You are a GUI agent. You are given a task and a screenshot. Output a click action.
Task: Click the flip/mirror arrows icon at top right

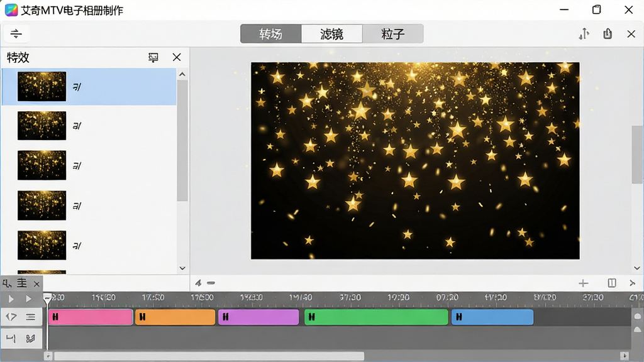(584, 34)
